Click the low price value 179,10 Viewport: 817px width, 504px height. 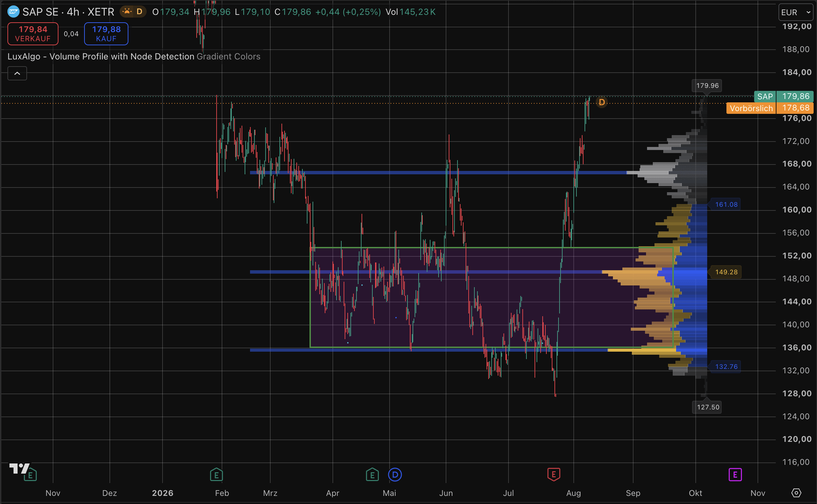pos(255,12)
